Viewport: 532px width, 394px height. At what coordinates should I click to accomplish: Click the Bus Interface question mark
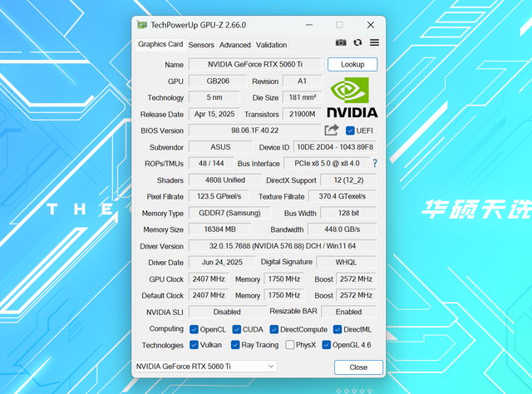(375, 163)
